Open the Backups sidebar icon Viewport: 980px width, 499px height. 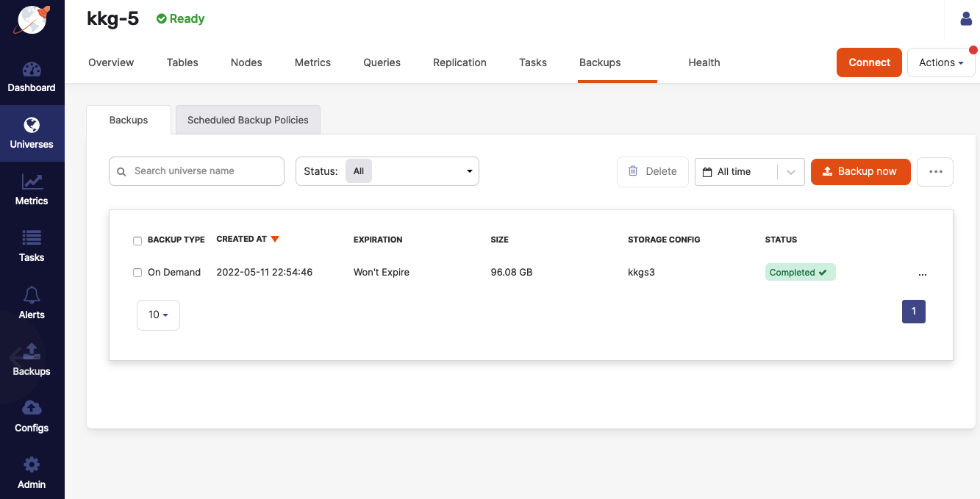(32, 351)
